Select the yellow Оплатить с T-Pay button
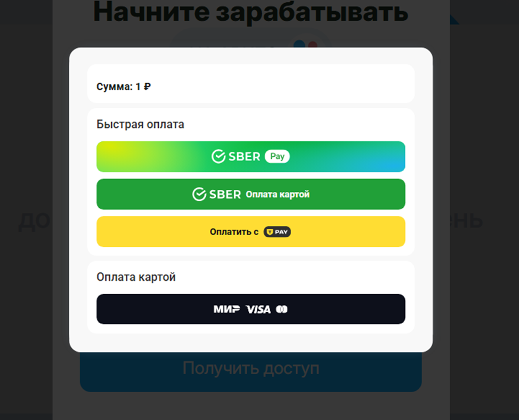This screenshot has width=519, height=420. coord(250,232)
